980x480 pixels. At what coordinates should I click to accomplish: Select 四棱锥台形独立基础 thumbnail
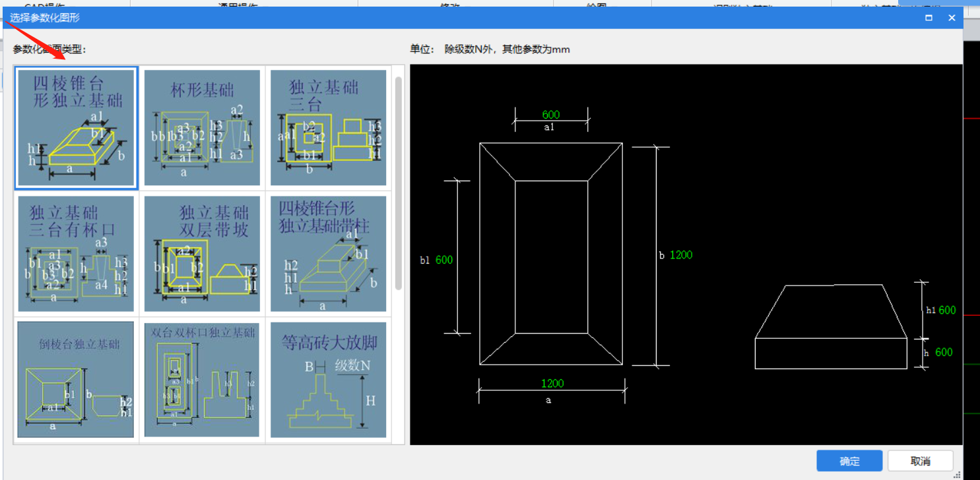coord(76,128)
